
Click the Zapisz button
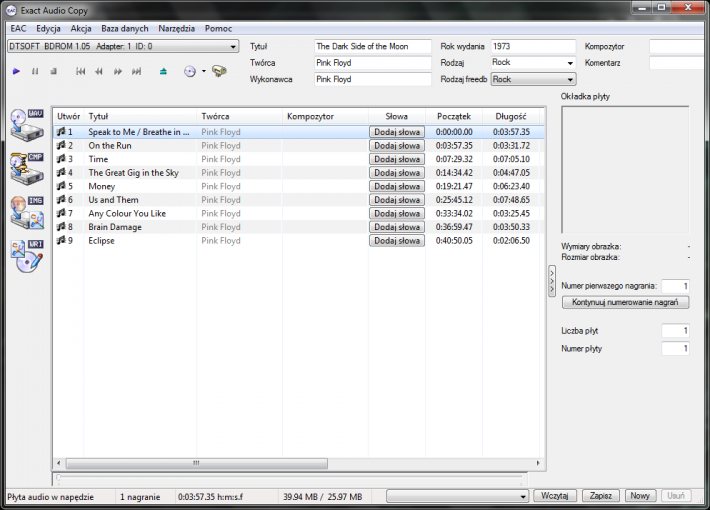601,496
